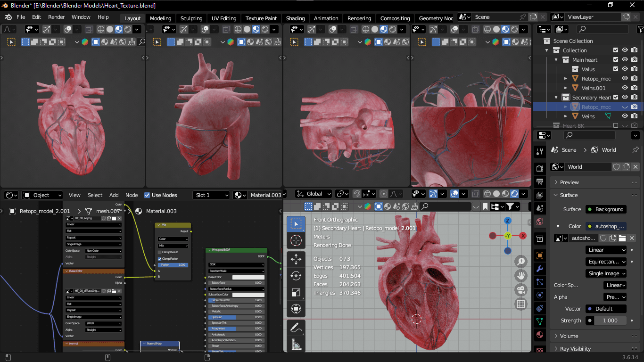This screenshot has height=362, width=644.
Task: Open the Global transform orientation dropdown
Action: point(314,194)
